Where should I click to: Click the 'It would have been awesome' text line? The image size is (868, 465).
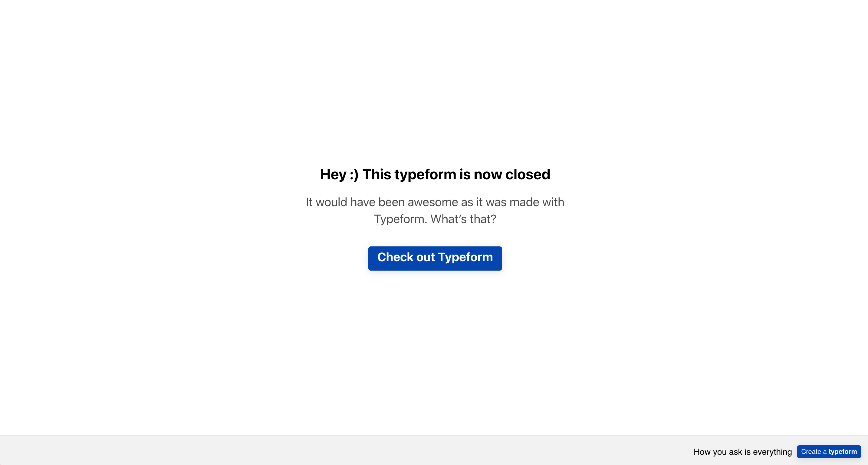pyautogui.click(x=435, y=202)
